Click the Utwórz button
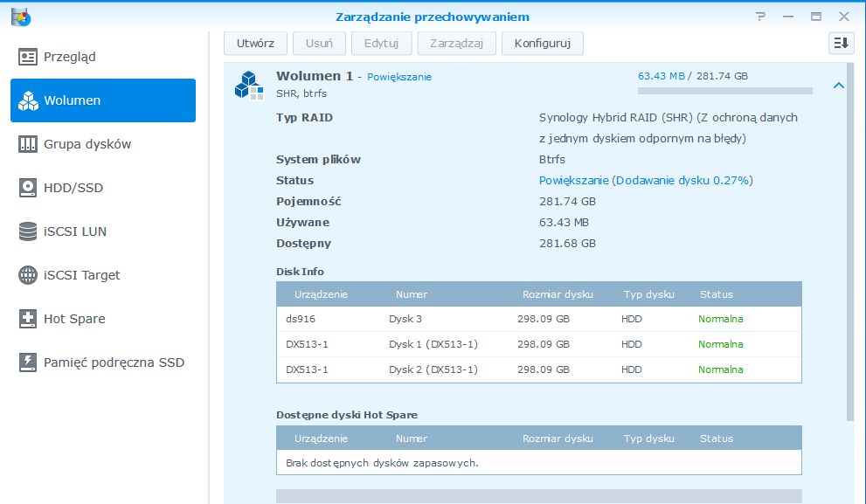The height and width of the screenshot is (504, 866). 255,43
